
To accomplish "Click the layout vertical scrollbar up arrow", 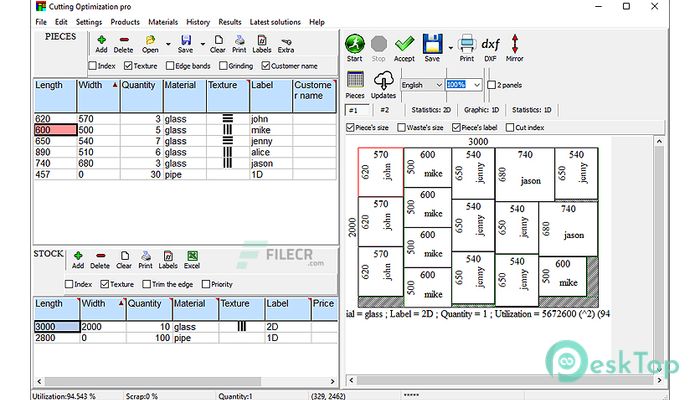I will coord(659,142).
